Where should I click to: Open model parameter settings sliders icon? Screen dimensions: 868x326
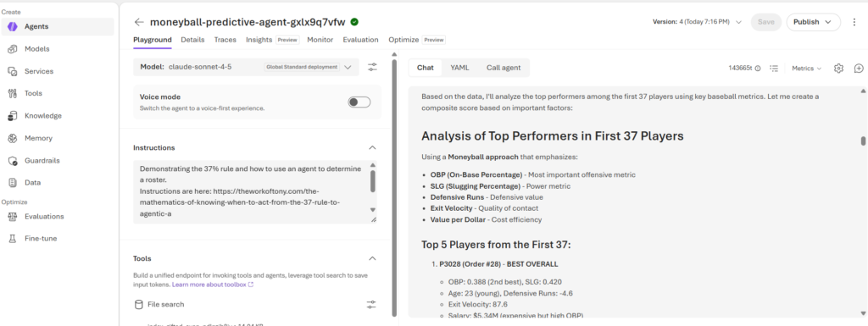click(372, 67)
